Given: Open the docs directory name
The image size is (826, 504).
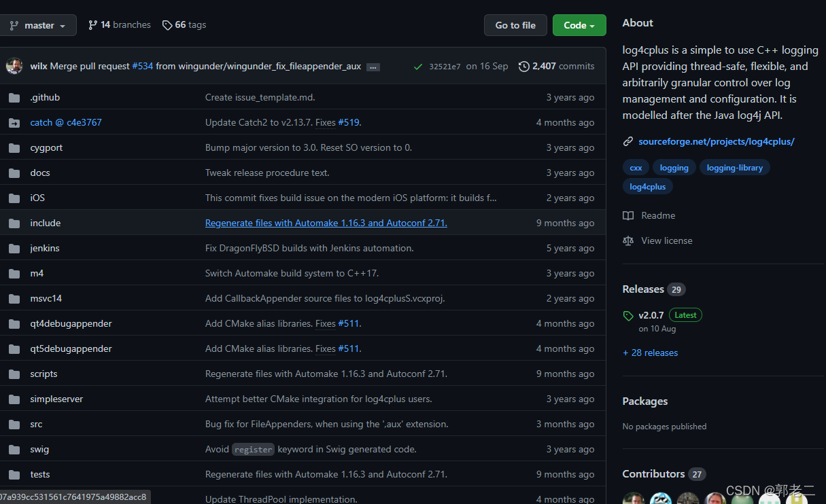Looking at the screenshot, I should 40,173.
